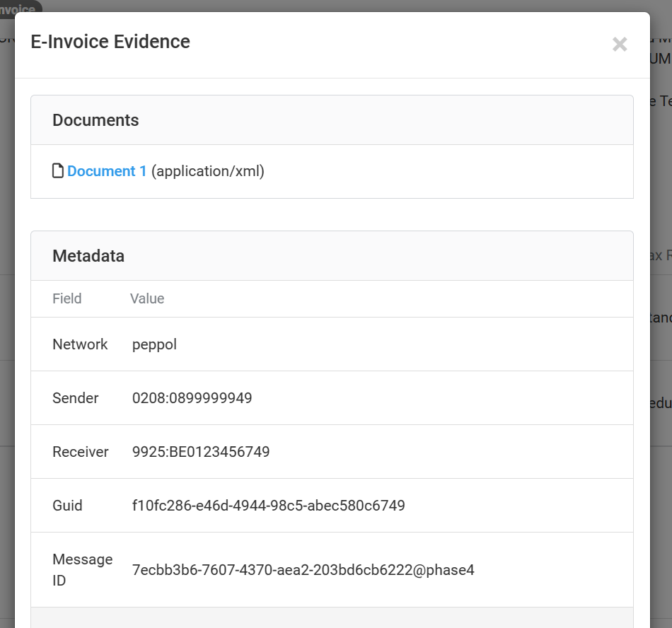Click the application/xml type text
This screenshot has width=672, height=628.
click(x=207, y=171)
